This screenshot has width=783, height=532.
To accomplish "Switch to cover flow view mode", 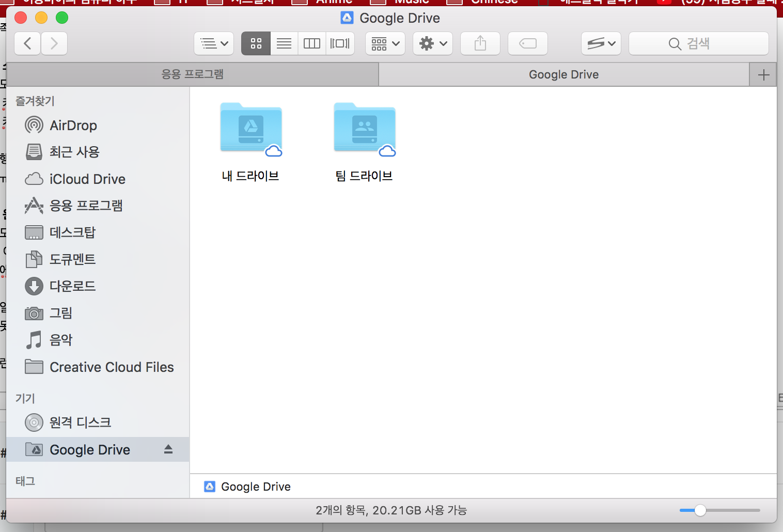I will 340,43.
